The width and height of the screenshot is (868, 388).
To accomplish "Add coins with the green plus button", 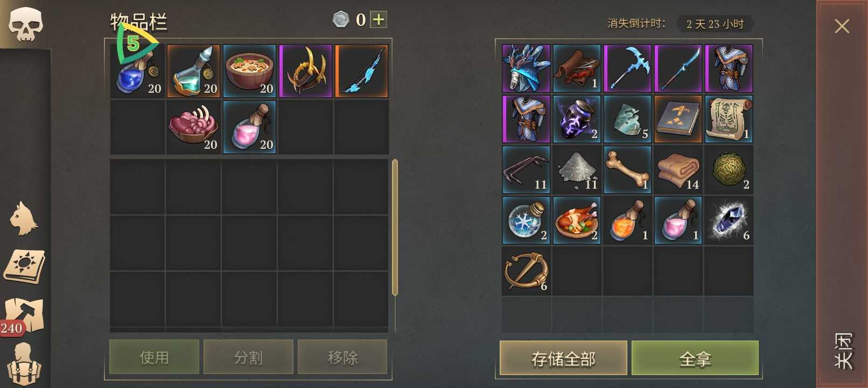I will click(379, 20).
